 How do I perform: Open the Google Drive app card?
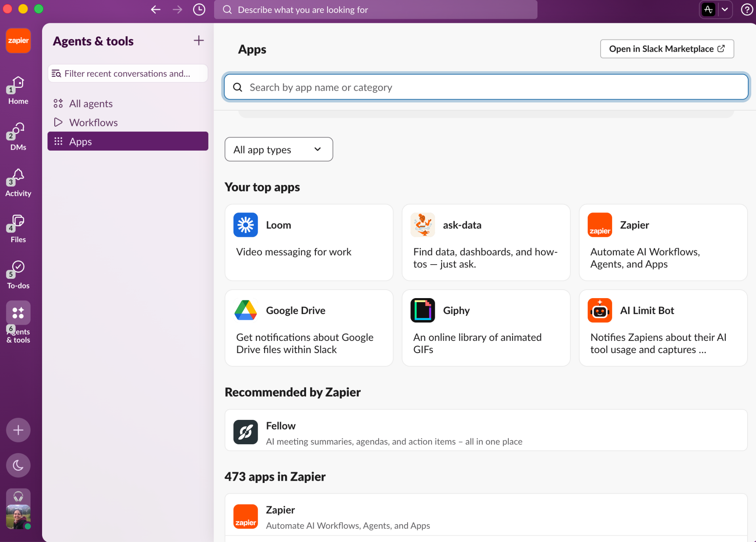(x=309, y=328)
